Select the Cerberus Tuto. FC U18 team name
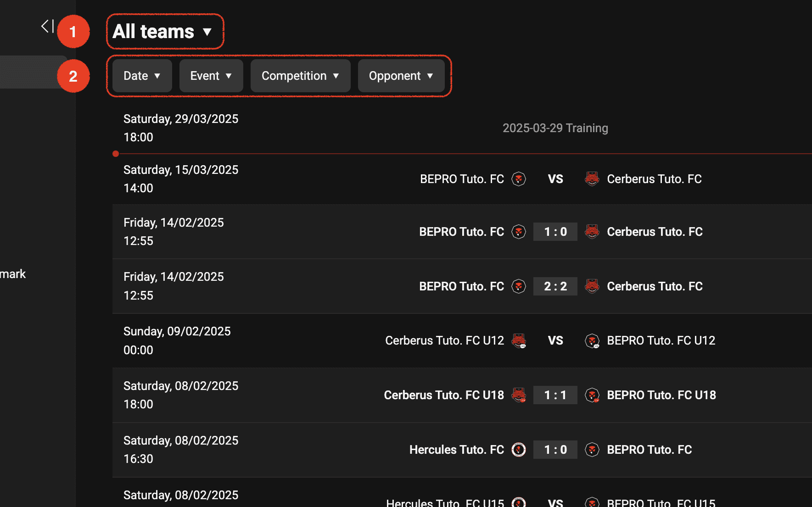This screenshot has height=507, width=812. [444, 395]
